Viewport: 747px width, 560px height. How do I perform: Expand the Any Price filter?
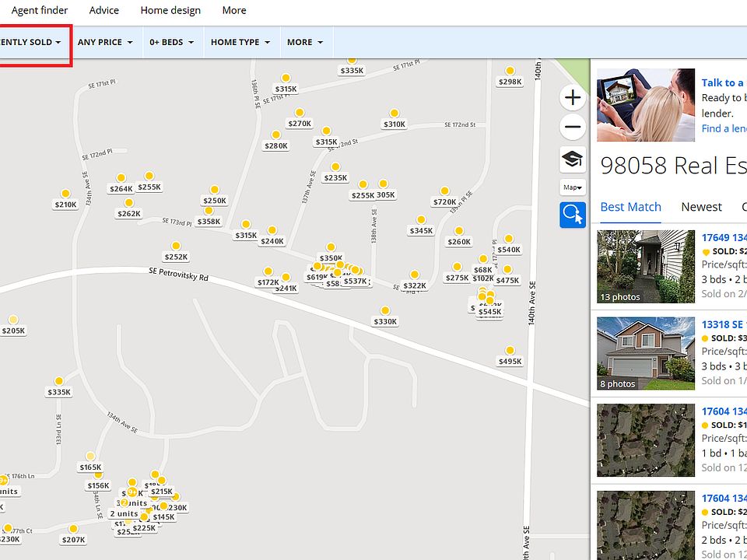click(x=105, y=42)
